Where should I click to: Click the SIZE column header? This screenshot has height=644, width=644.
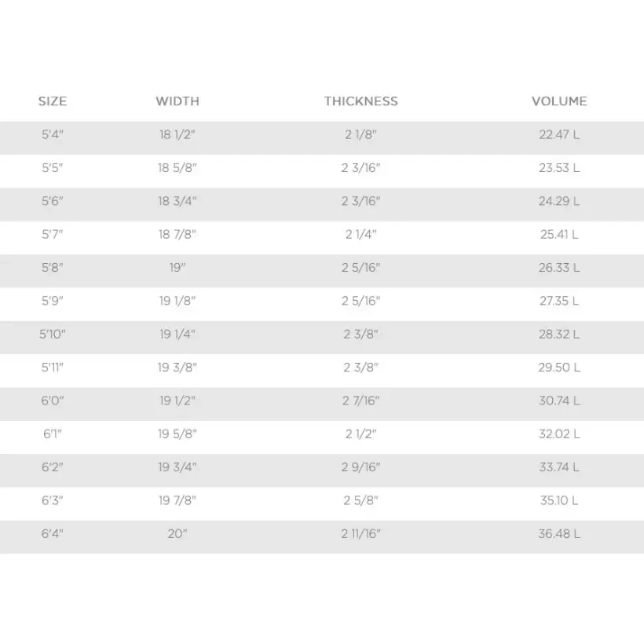[53, 101]
